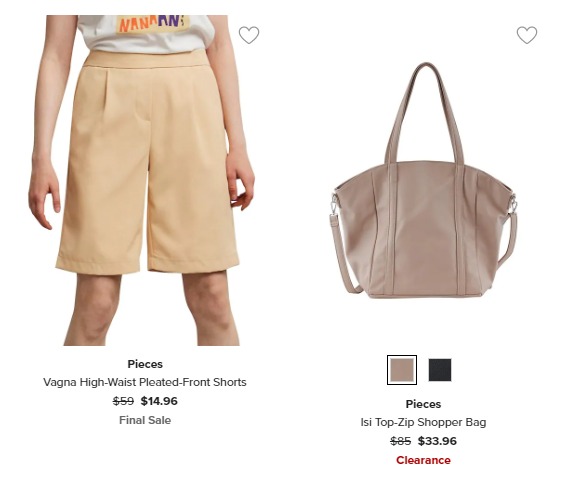
Task: Open the Isi Top-Zip Shopper Bag link
Action: pos(423,422)
